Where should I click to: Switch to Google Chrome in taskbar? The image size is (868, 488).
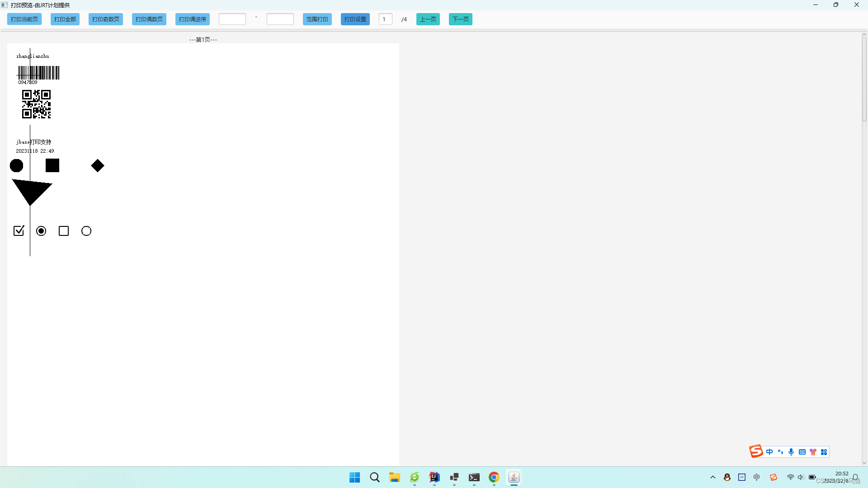pos(494,477)
